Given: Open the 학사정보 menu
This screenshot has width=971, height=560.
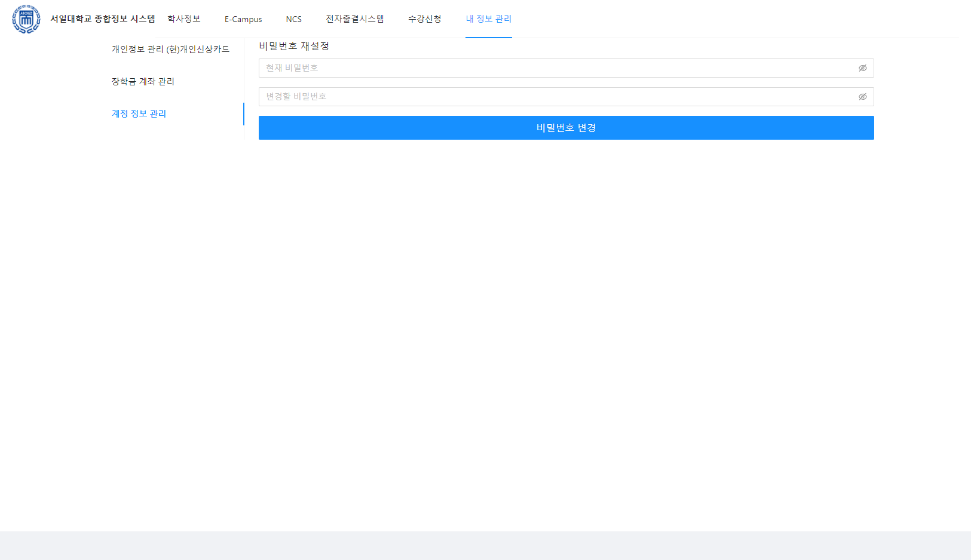Looking at the screenshot, I should (x=183, y=19).
